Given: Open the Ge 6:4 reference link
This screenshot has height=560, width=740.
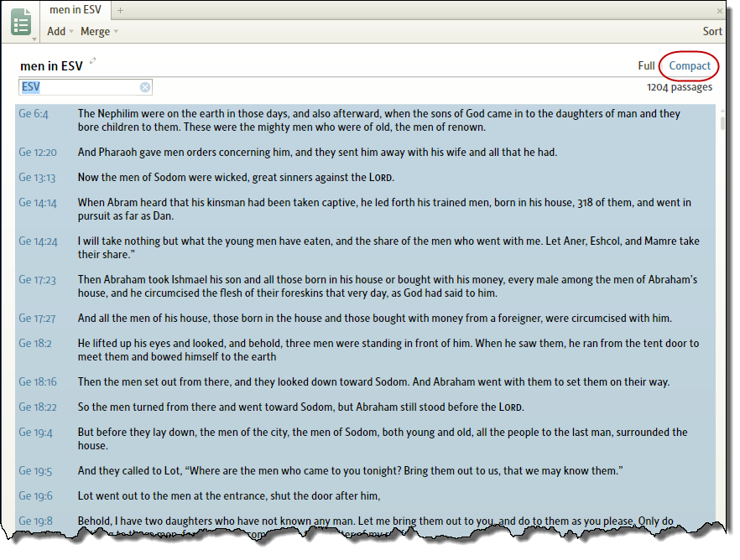Looking at the screenshot, I should tap(34, 114).
